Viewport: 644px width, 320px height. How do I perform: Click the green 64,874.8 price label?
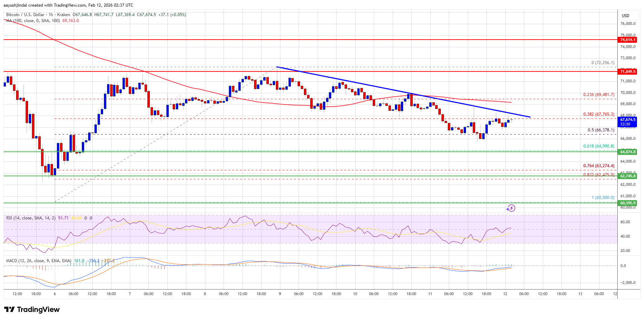[628, 152]
